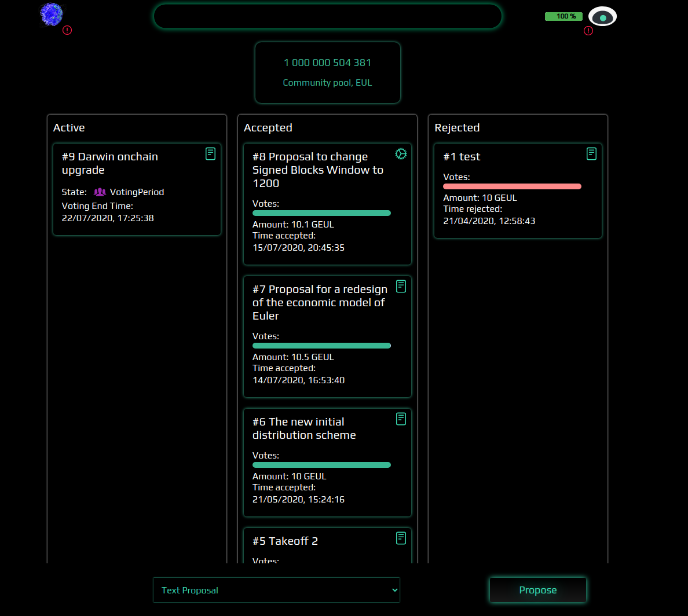Image resolution: width=688 pixels, height=616 pixels.
Task: Open the Text Proposal dropdown
Action: [276, 590]
